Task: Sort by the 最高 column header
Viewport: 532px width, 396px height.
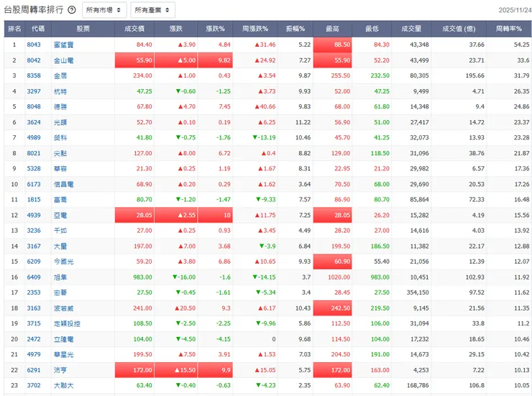Action: 332,29
